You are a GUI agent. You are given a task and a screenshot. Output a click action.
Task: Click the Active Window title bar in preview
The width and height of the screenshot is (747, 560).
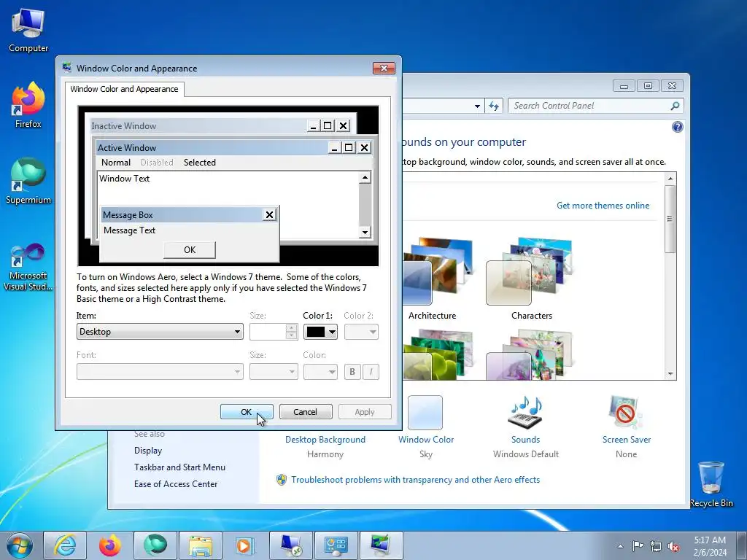pyautogui.click(x=212, y=147)
